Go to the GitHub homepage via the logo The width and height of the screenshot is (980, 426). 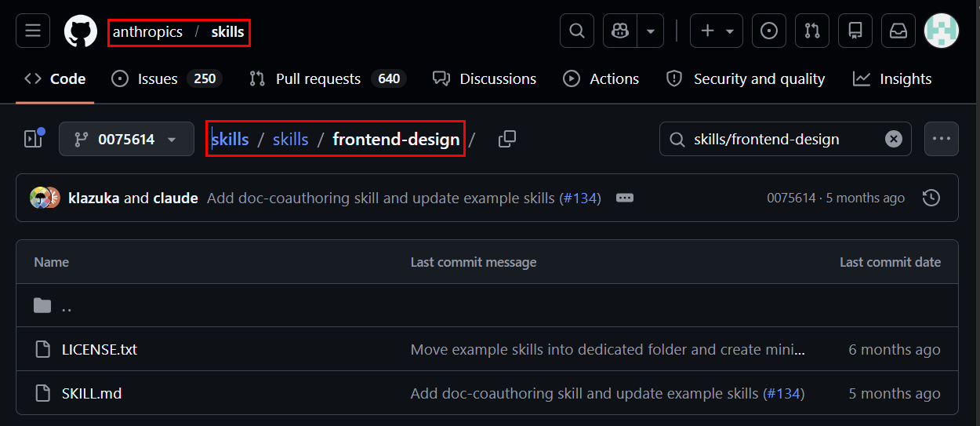click(80, 31)
